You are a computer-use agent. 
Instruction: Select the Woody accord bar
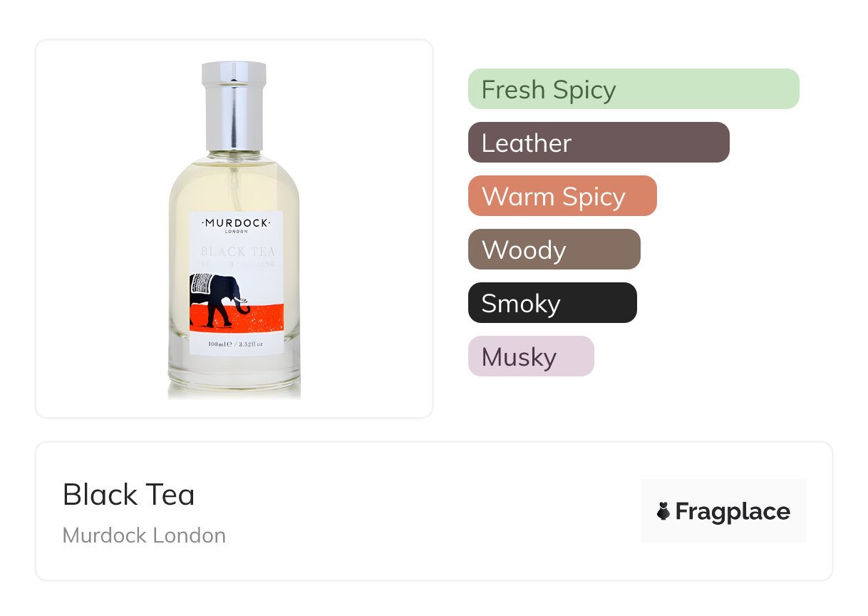point(554,250)
